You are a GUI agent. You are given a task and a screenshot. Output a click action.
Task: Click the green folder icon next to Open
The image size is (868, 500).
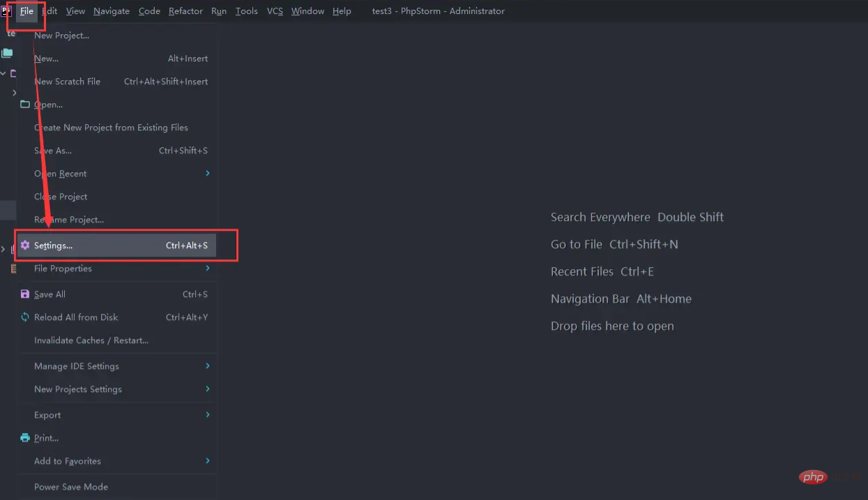26,105
